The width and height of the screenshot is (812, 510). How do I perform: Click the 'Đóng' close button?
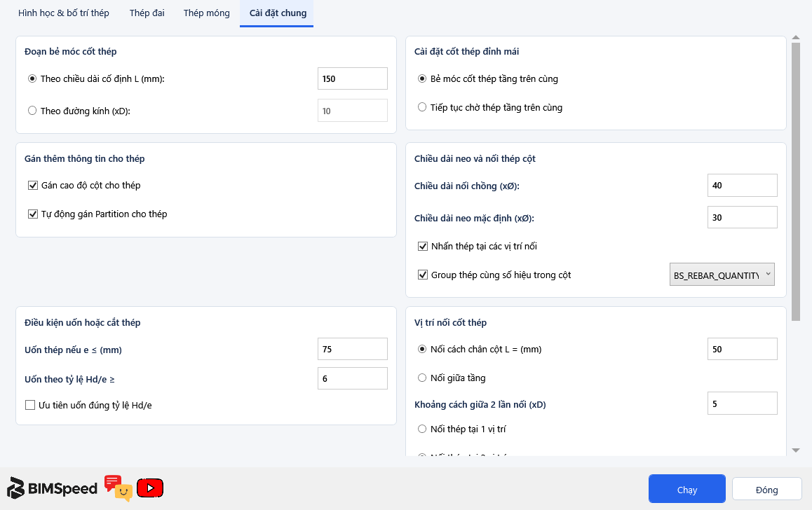(x=767, y=489)
